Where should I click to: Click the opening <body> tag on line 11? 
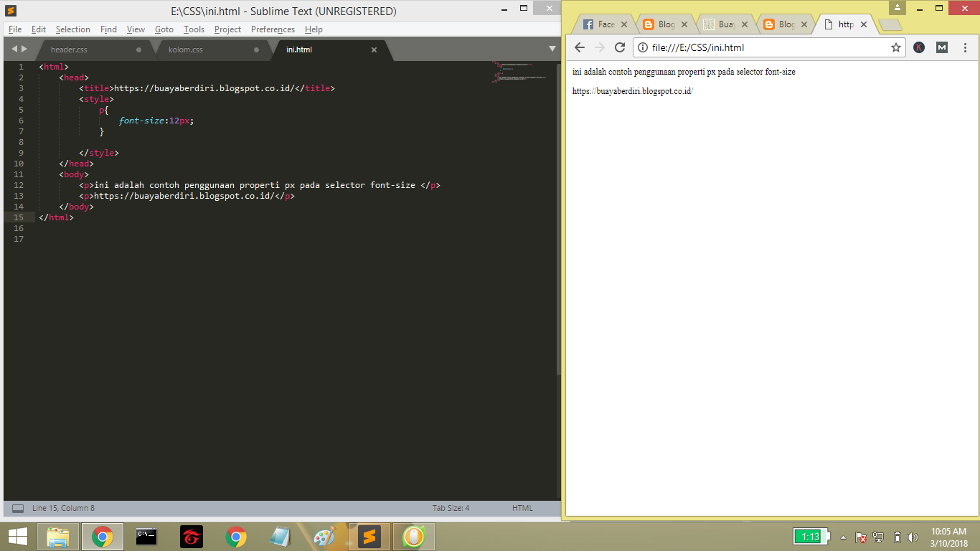74,174
